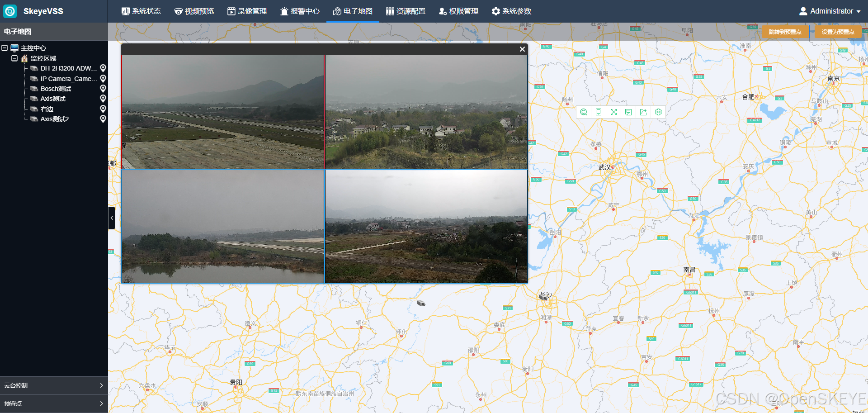Open the Administrator account dropdown
The height and width of the screenshot is (413, 868).
(x=830, y=11)
